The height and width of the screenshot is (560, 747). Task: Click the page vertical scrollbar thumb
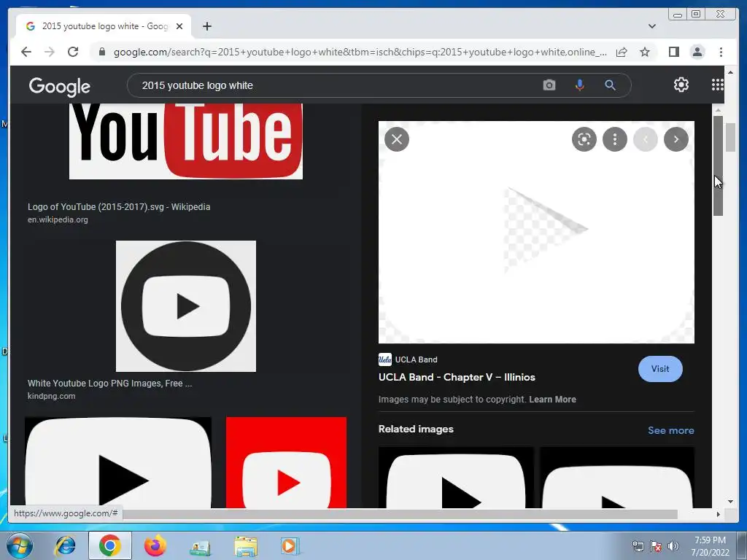click(x=731, y=137)
